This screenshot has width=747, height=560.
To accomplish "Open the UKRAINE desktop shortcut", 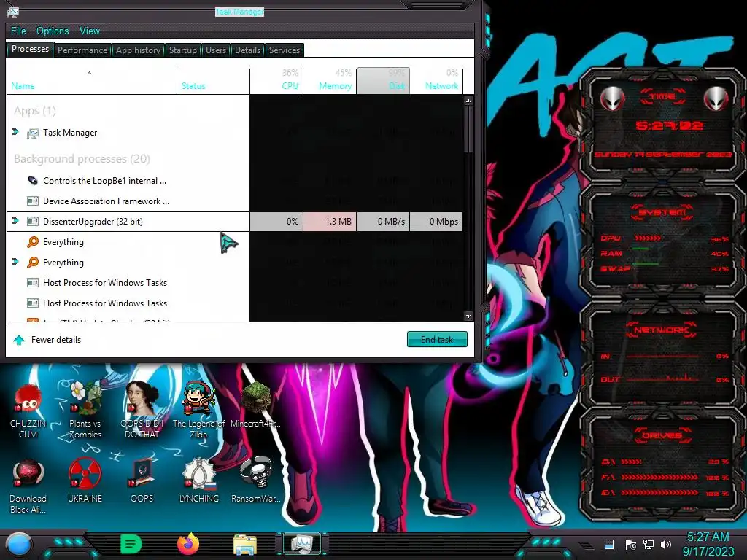I will (x=85, y=481).
